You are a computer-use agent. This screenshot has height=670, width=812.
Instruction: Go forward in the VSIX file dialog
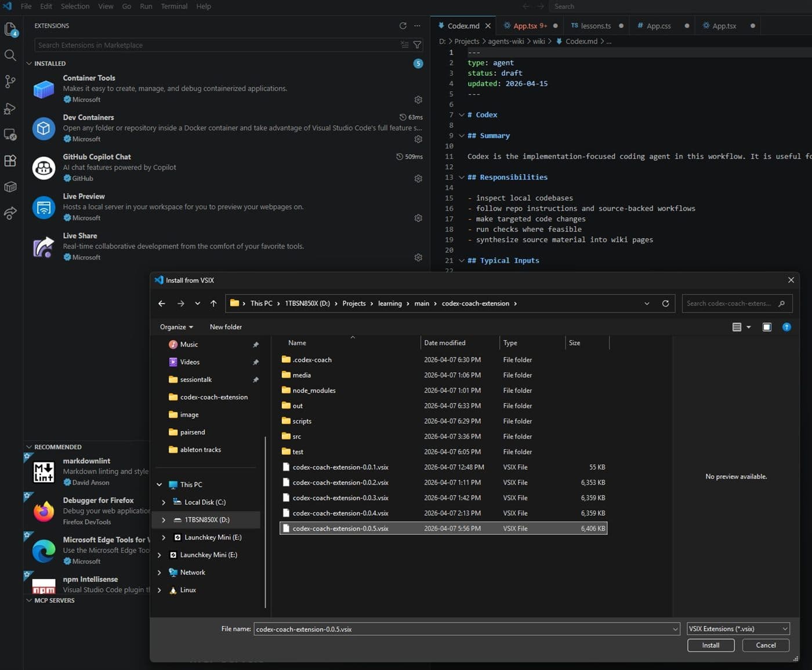click(x=181, y=303)
